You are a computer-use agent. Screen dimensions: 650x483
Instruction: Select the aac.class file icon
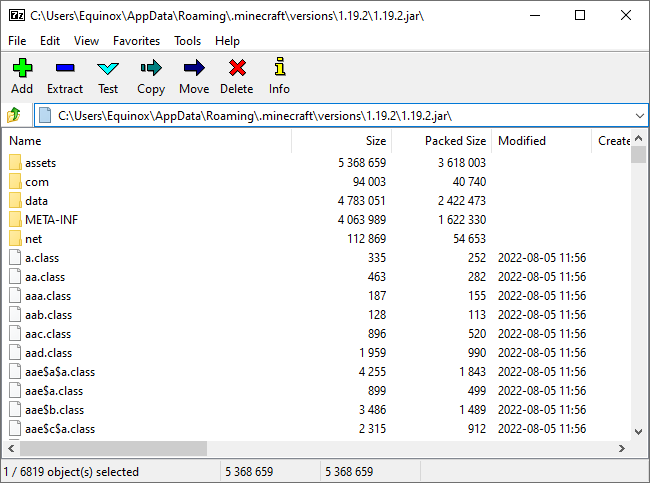coord(15,334)
